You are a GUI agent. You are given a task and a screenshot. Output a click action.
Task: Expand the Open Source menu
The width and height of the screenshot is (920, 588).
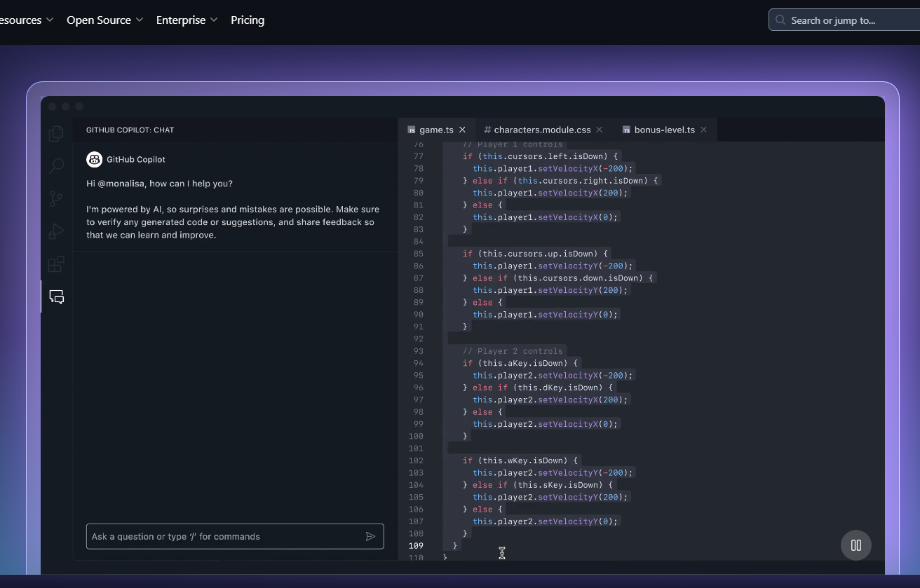click(104, 20)
